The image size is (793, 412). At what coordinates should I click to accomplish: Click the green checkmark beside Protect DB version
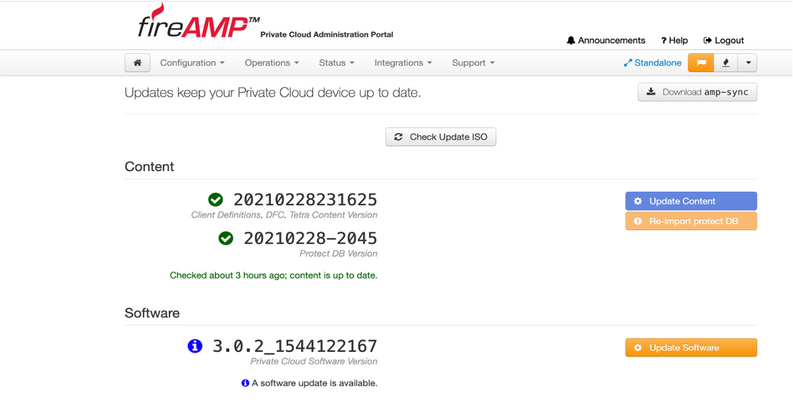click(x=226, y=238)
